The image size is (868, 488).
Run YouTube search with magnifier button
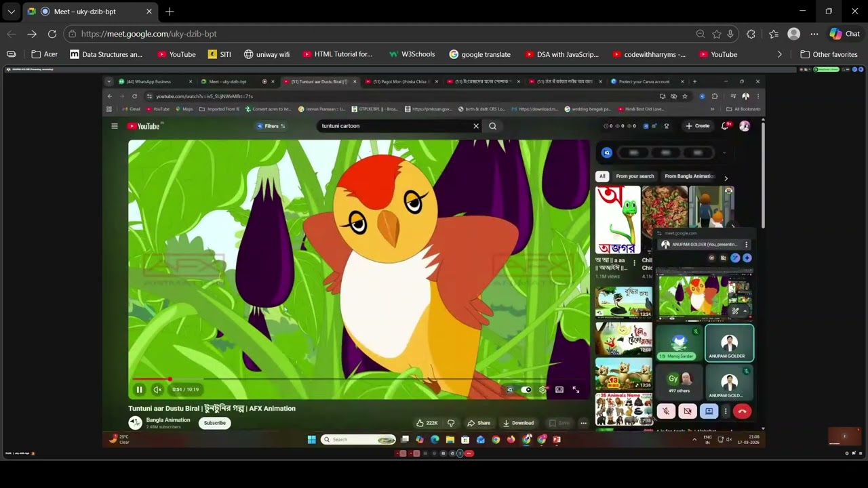point(493,126)
